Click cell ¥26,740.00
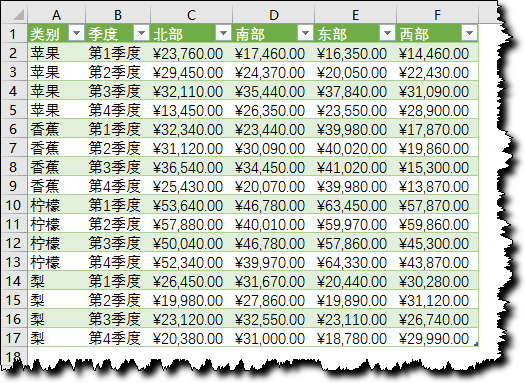The image size is (525, 383). 437,319
